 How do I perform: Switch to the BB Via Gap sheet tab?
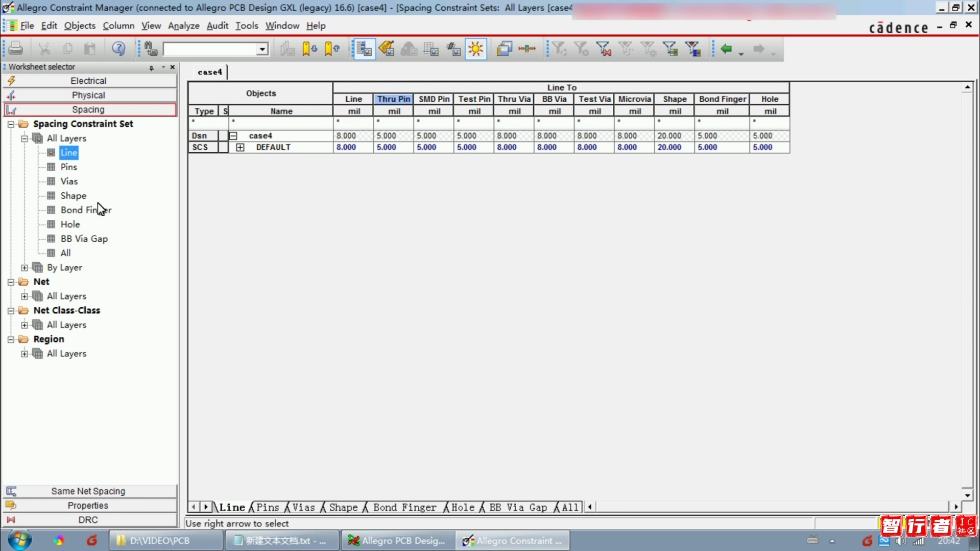pos(518,507)
